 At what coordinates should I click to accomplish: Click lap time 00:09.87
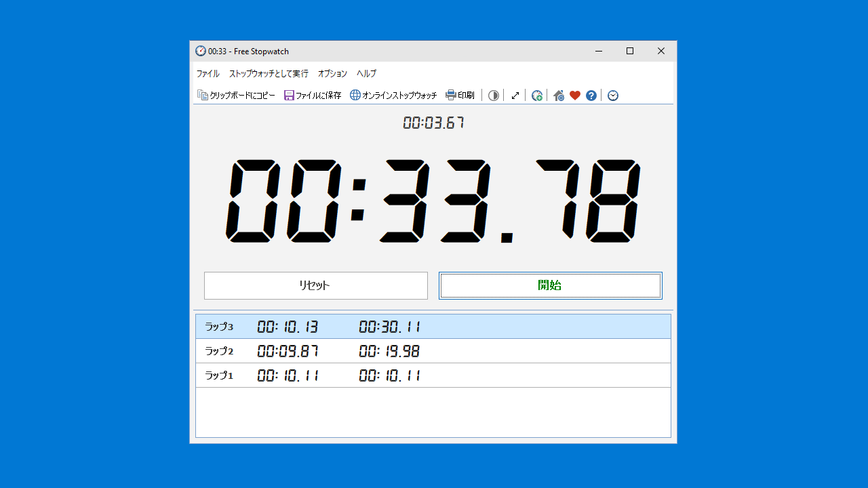[288, 351]
